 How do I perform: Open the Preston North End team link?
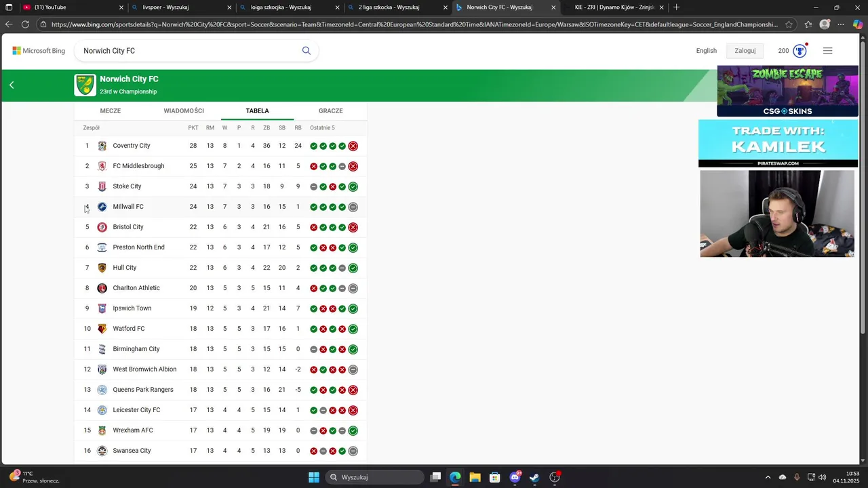click(x=139, y=247)
